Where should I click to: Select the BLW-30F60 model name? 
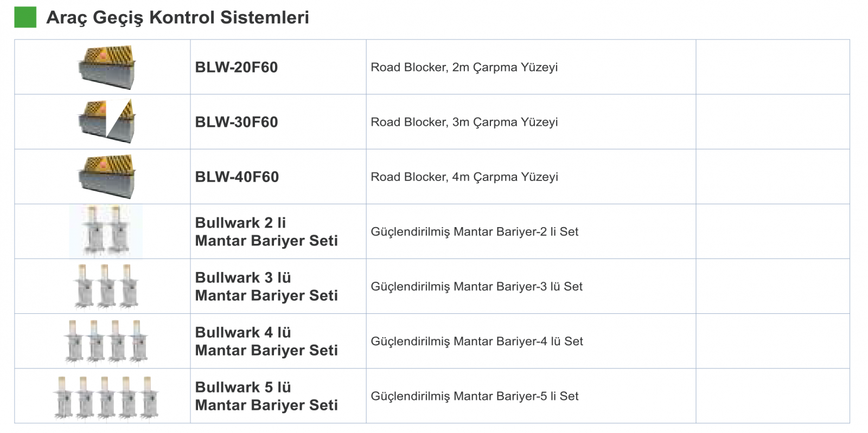(x=237, y=122)
